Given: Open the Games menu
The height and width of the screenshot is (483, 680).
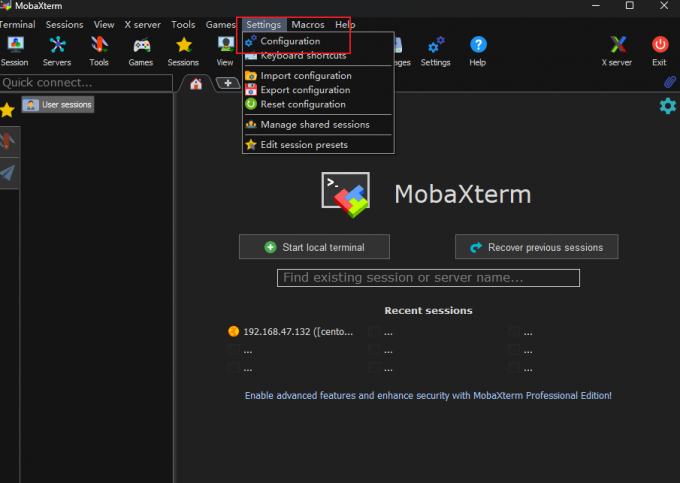Looking at the screenshot, I should 220,25.
